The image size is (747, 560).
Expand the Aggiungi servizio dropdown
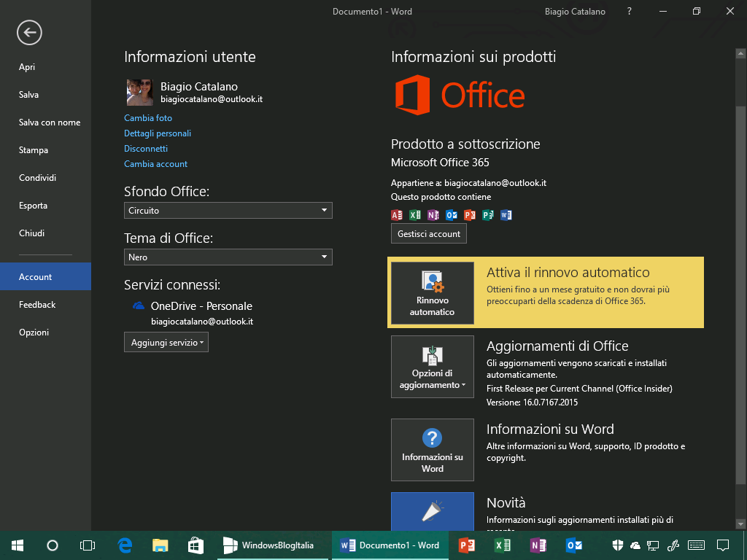tap(166, 343)
